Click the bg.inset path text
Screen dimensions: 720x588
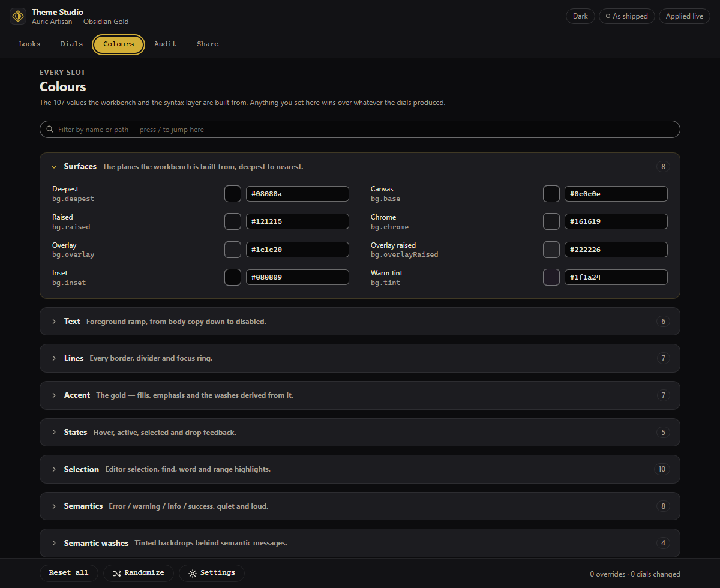tap(69, 283)
